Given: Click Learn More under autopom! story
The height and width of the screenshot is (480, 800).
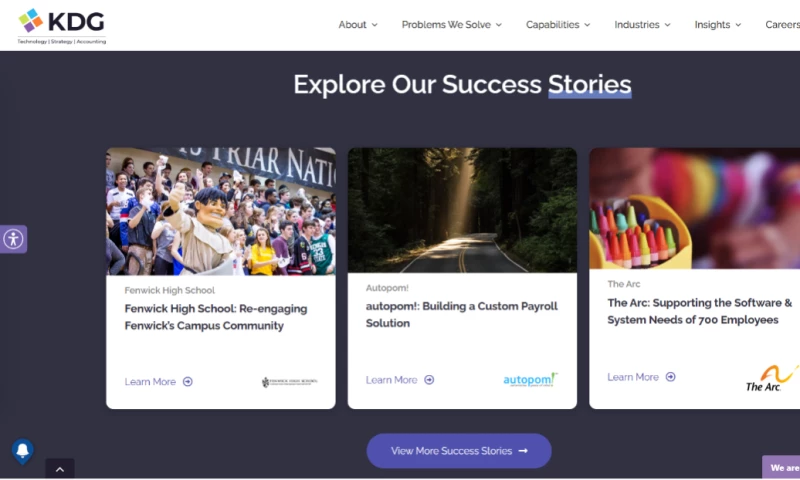Looking at the screenshot, I should click(392, 380).
